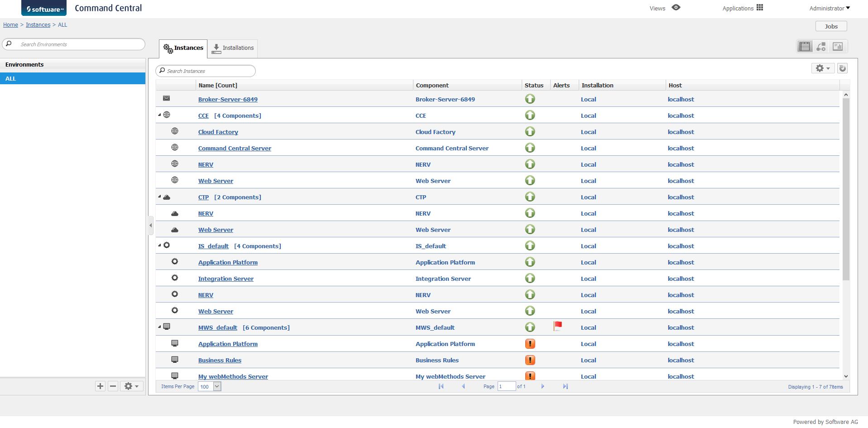This screenshot has width=868, height=428.
Task: Remove environment with minus button
Action: 113,386
